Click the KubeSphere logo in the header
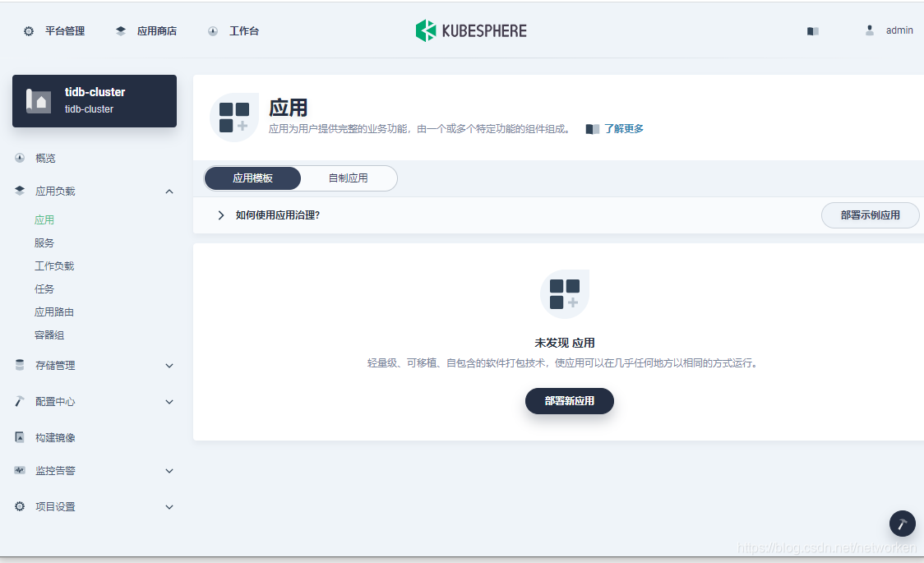Viewport: 924px width, 563px height. pos(470,30)
